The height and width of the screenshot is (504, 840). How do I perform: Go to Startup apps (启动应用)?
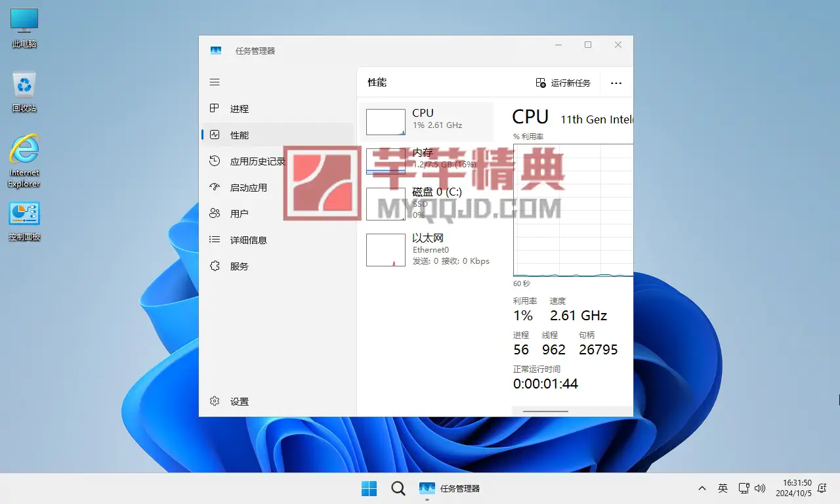point(248,188)
